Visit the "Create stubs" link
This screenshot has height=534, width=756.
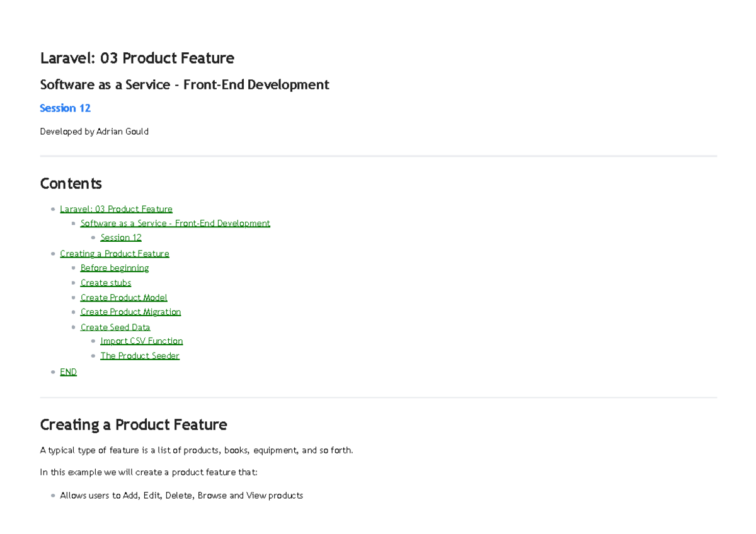(105, 282)
